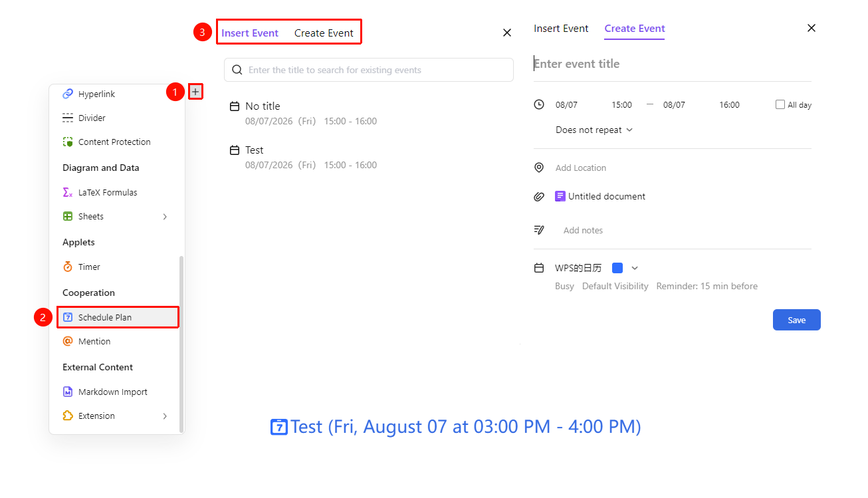
Task: Click the notes pencil icon
Action: click(x=539, y=230)
